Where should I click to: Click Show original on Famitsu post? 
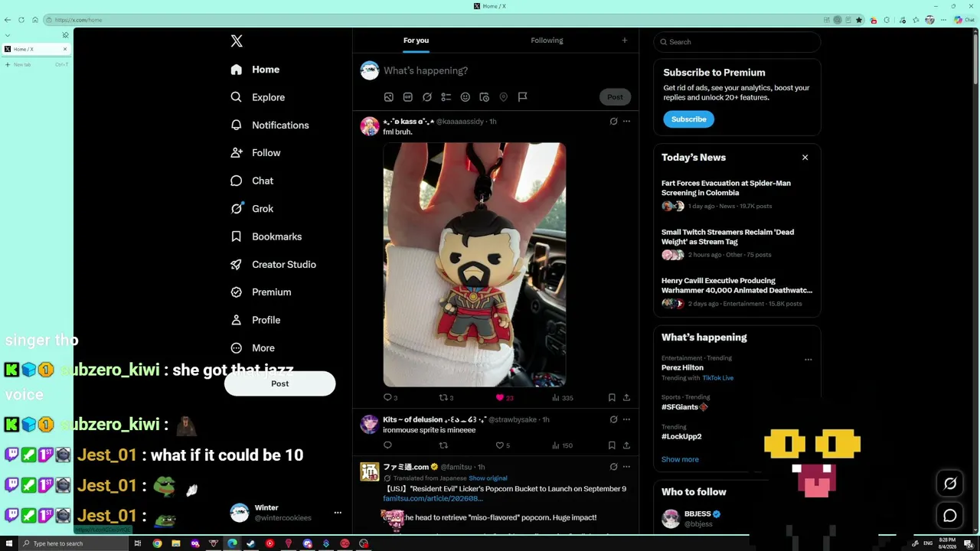(488, 478)
